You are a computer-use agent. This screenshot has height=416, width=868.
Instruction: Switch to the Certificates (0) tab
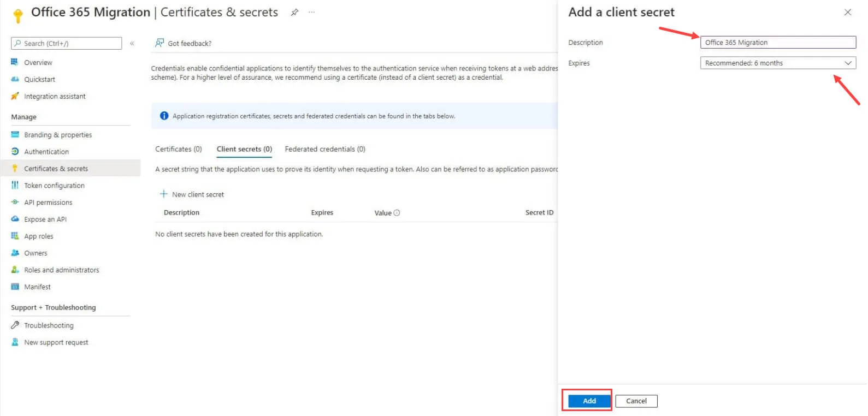tap(179, 149)
